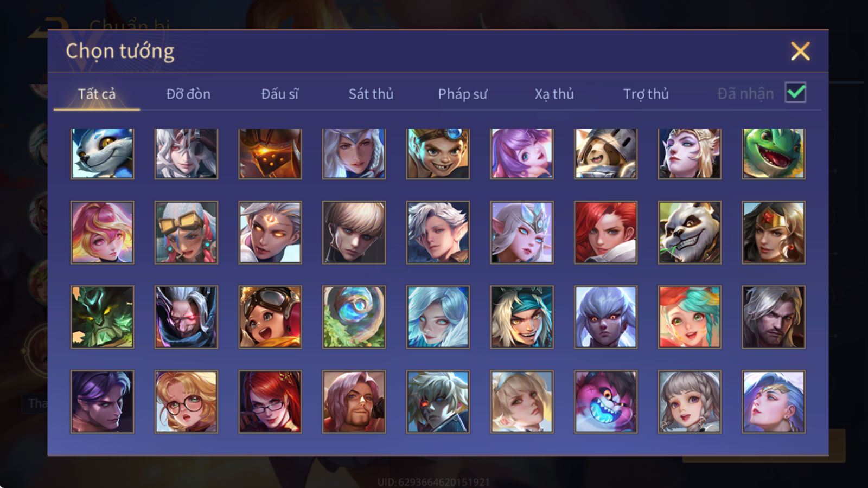Pick the blonde girl with round glasses portrait
This screenshot has height=488, width=868.
click(x=186, y=402)
